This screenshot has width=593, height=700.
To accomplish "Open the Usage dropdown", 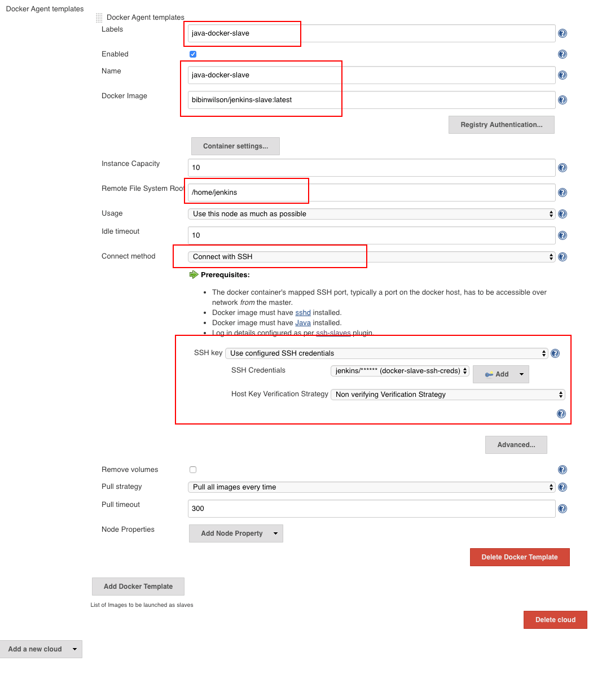I will [x=371, y=214].
